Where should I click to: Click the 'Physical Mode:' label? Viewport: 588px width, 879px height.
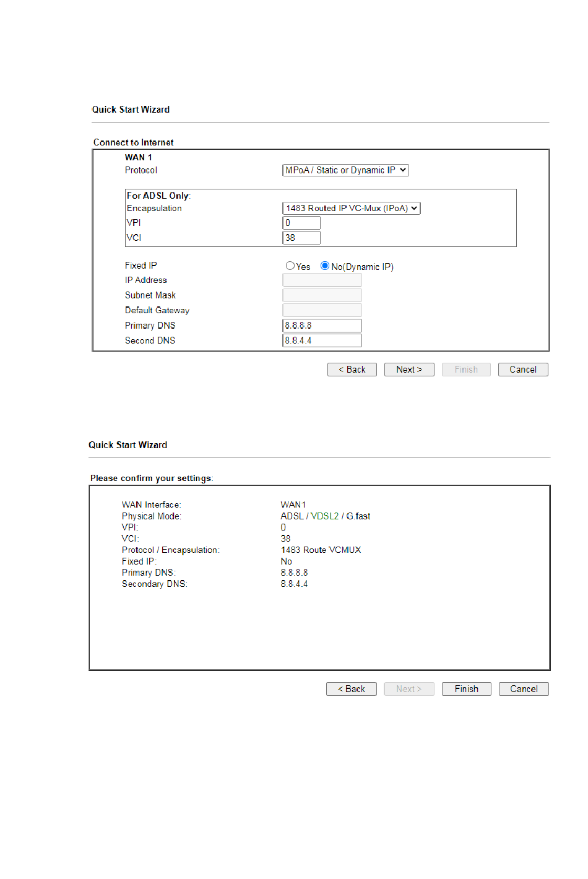(152, 516)
